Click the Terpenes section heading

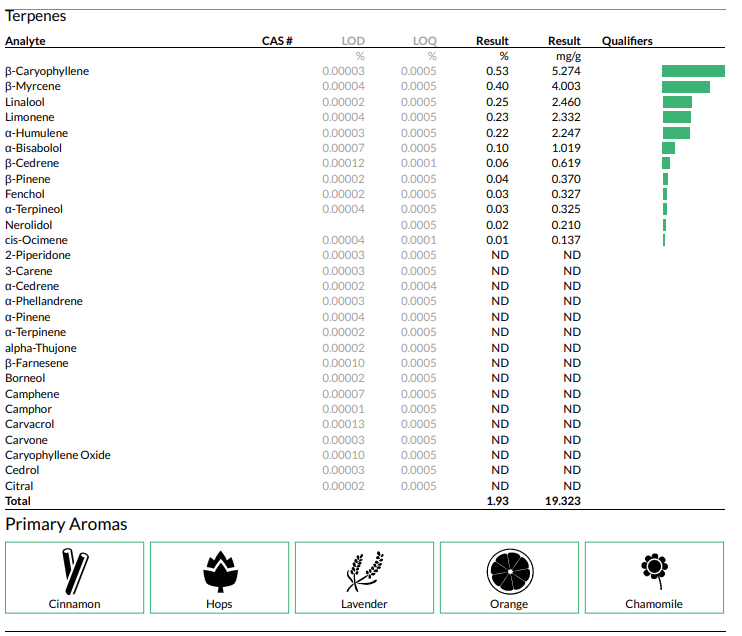tap(36, 16)
